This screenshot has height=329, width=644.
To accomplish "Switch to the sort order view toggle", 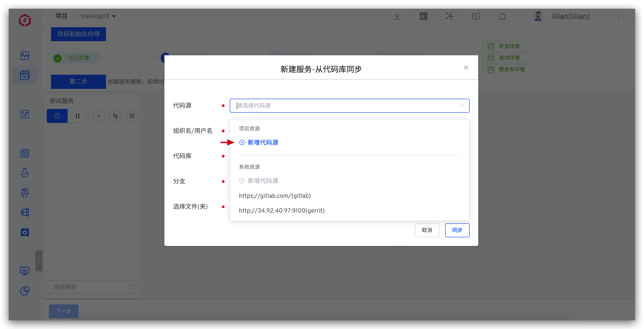I will click(78, 116).
